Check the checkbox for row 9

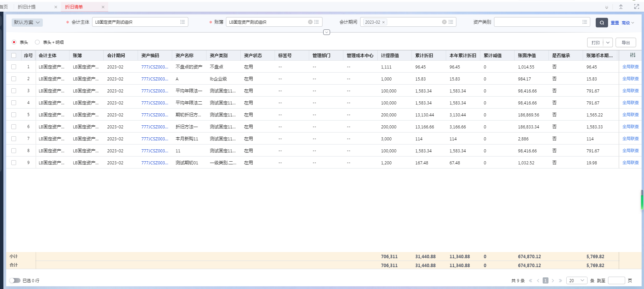coord(14,163)
